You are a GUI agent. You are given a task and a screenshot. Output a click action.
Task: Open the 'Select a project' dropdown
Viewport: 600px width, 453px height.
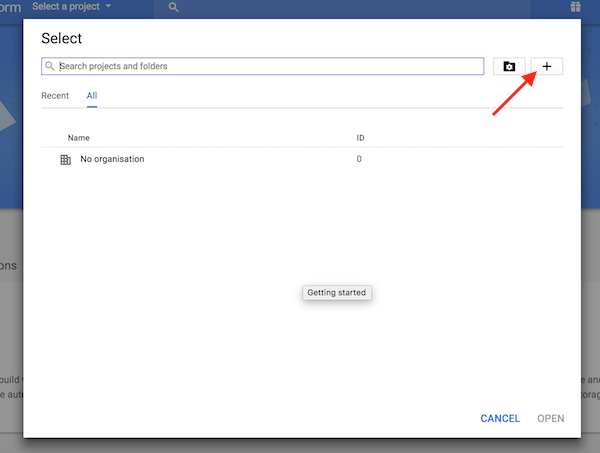coord(71,7)
